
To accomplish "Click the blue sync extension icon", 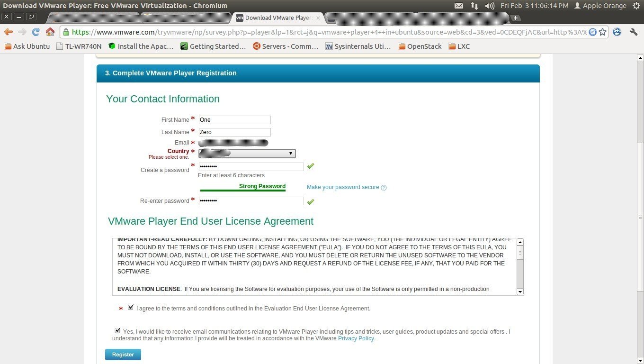I will [617, 32].
